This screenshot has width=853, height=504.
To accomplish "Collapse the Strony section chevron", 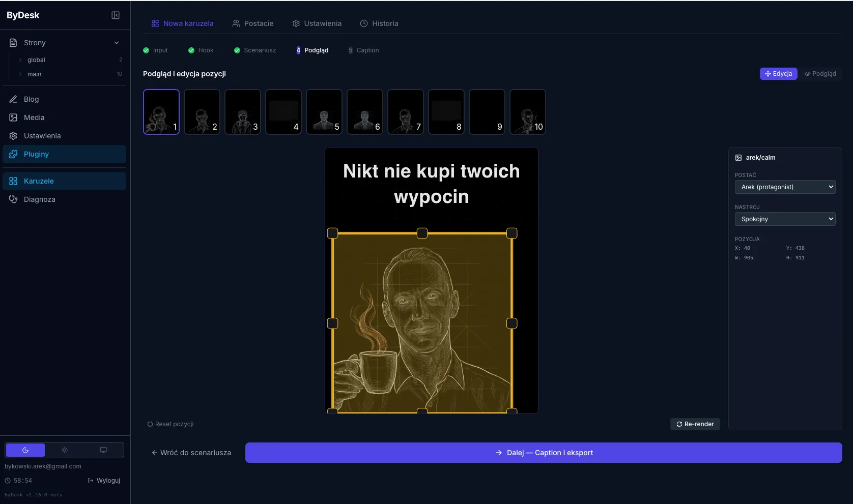I will (x=117, y=43).
